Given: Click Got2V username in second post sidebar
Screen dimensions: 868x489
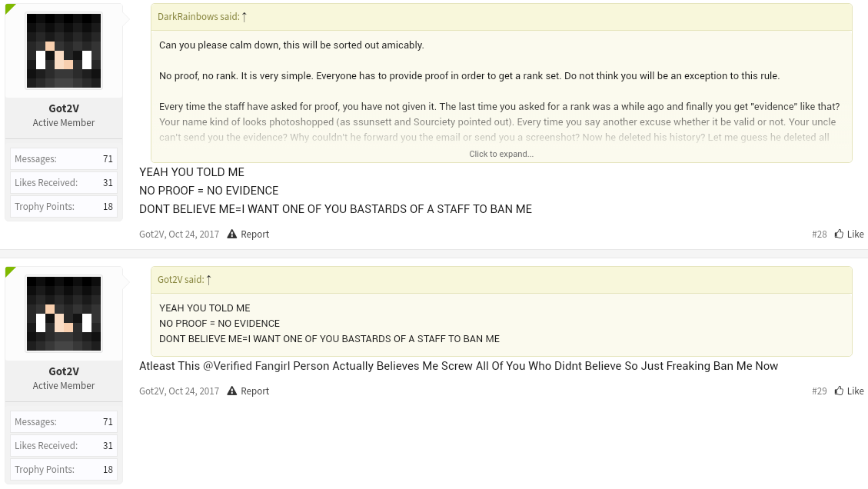Looking at the screenshot, I should click(64, 371).
